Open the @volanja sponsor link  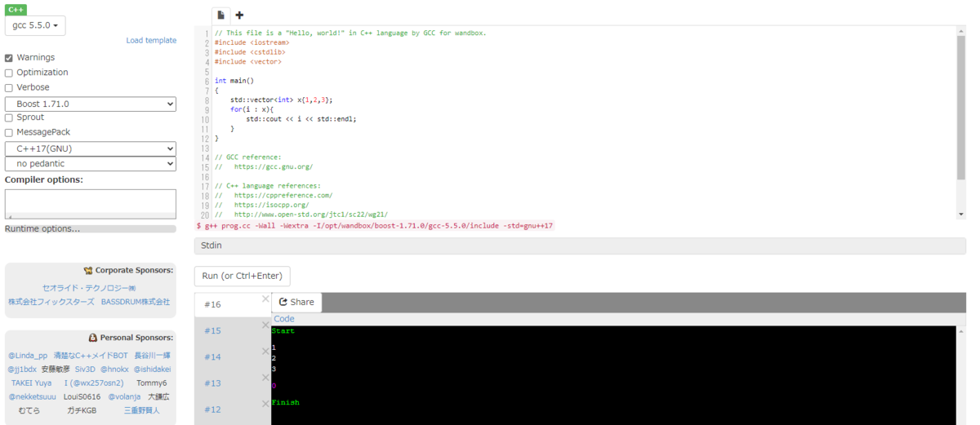125,397
